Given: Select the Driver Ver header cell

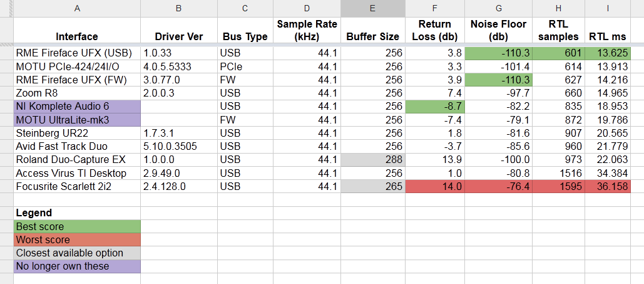Looking at the screenshot, I should coord(178,36).
